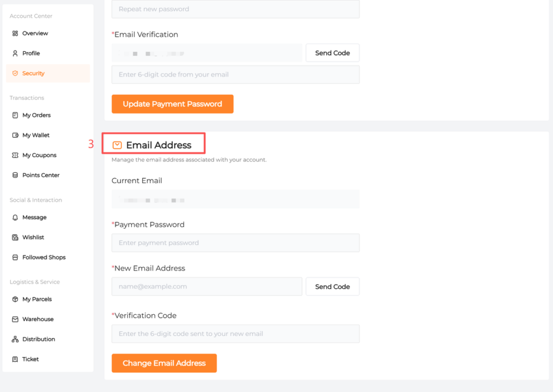Image resolution: width=553 pixels, height=392 pixels.
Task: Click the Security shield icon
Action: coord(15,73)
